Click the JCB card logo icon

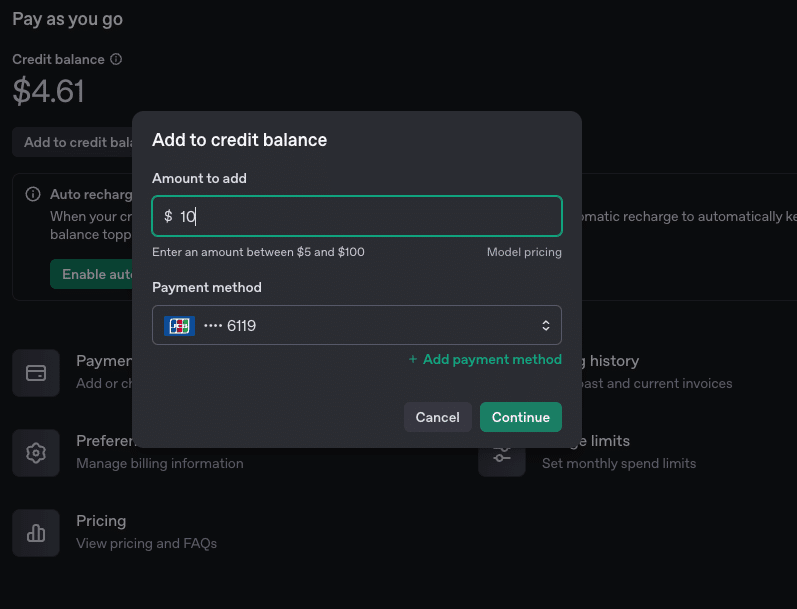point(179,325)
